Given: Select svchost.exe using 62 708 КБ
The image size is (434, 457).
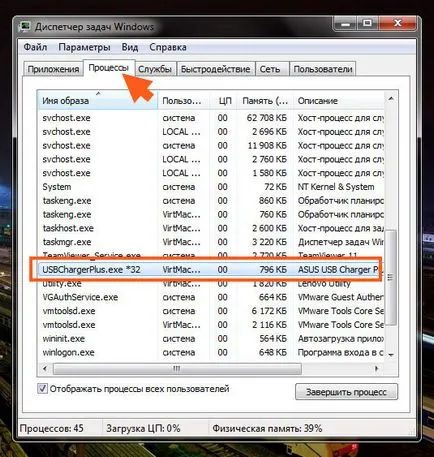Looking at the screenshot, I should click(211, 118).
